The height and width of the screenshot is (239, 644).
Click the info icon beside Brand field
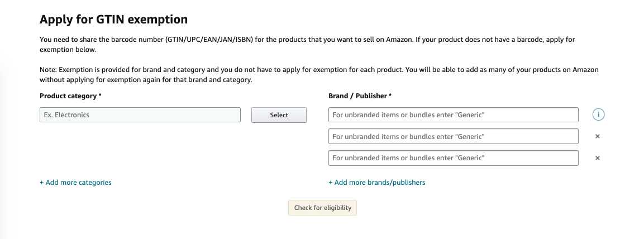point(598,115)
